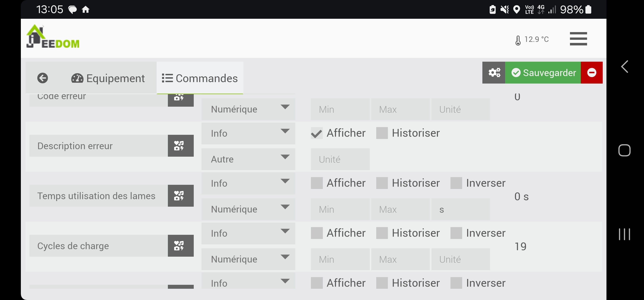Go back with the arrow-left button
Image resolution: width=644 pixels, height=300 pixels.
click(x=43, y=78)
